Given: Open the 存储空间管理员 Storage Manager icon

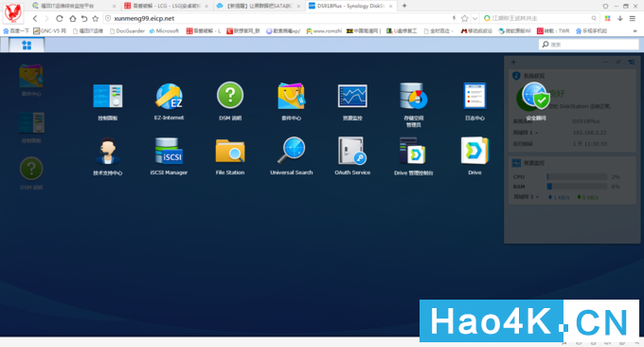Looking at the screenshot, I should pyautogui.click(x=414, y=96).
